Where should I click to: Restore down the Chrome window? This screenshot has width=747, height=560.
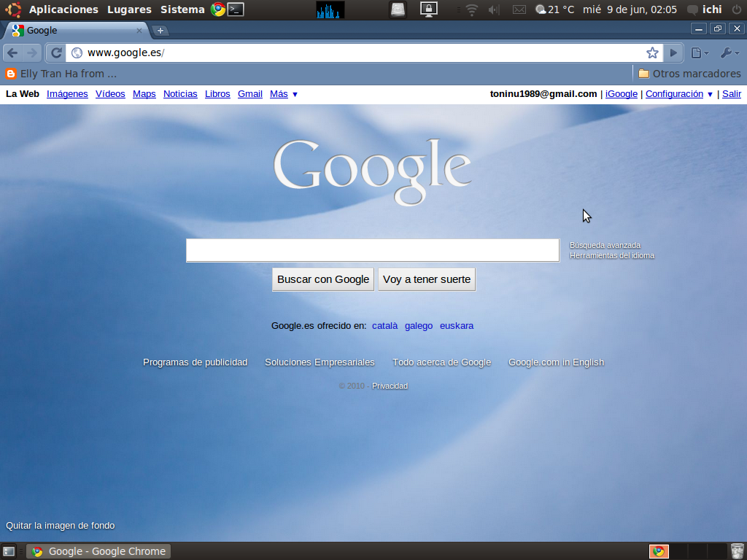(718, 29)
